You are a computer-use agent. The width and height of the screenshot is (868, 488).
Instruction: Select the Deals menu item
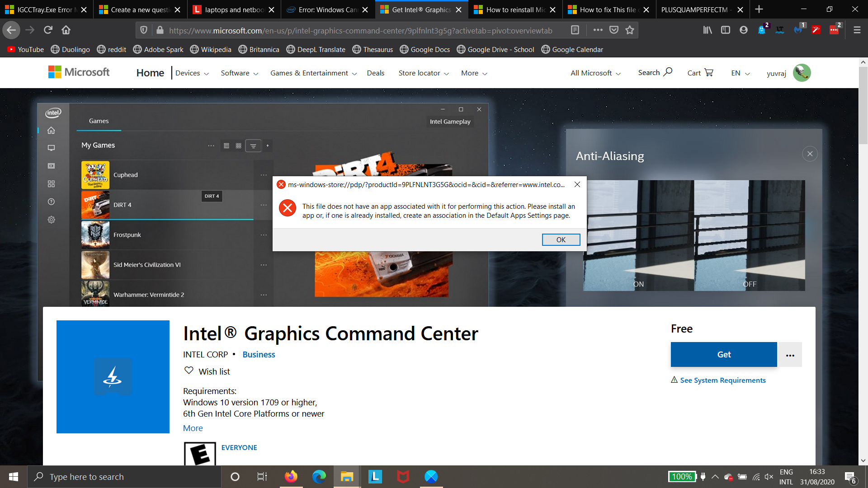pos(375,73)
